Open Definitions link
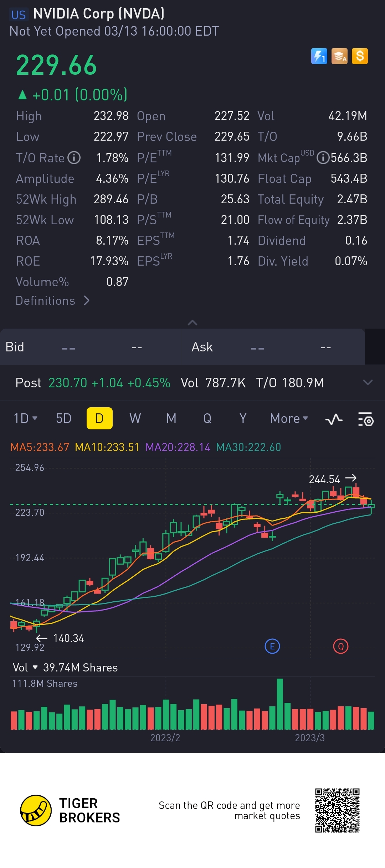385x868 pixels. pyautogui.click(x=52, y=300)
